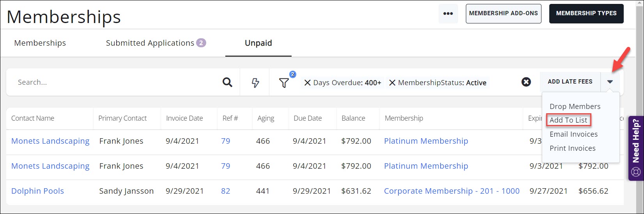
Task: Choose Print Invoices menu option
Action: click(572, 148)
